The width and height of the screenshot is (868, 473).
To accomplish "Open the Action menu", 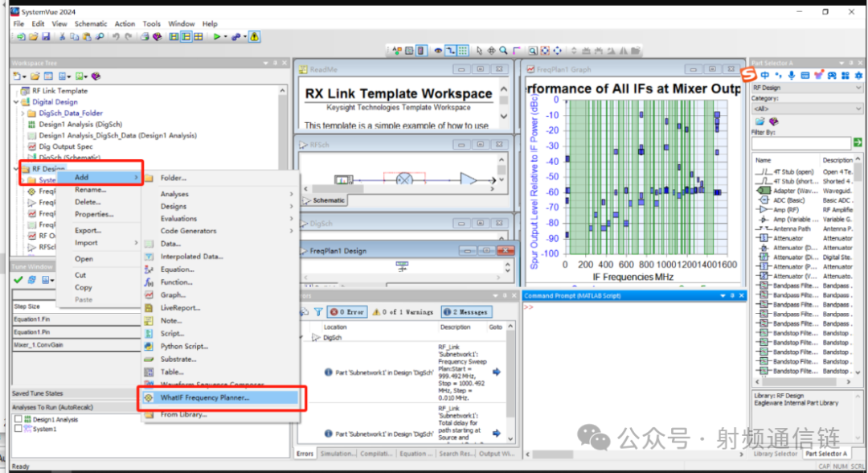I will [125, 24].
